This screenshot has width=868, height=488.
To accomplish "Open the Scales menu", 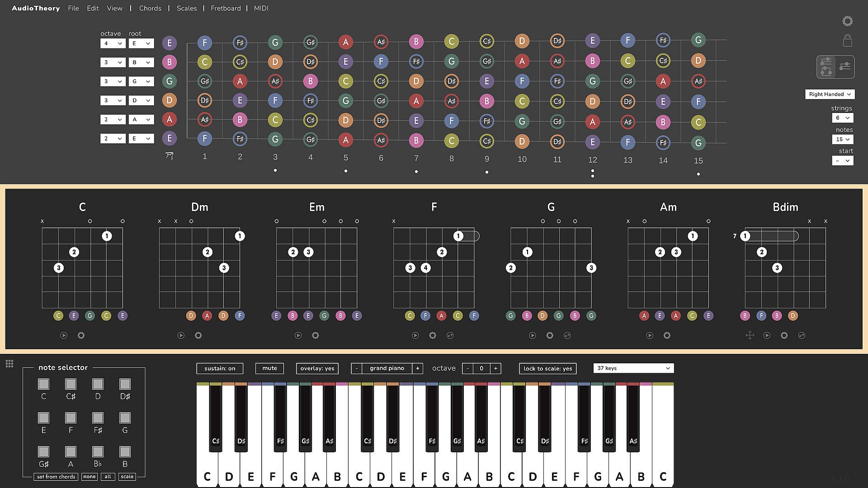I will 186,8.
